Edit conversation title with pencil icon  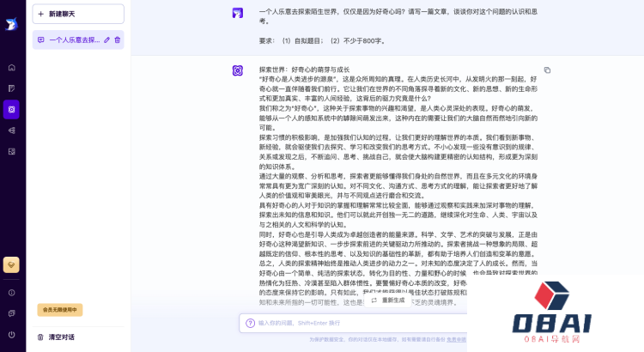[x=106, y=39]
